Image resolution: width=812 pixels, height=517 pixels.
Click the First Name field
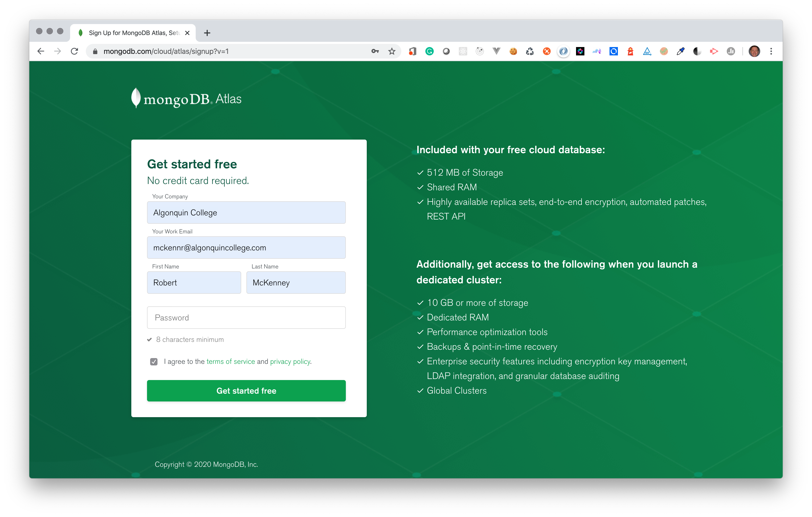coord(194,283)
